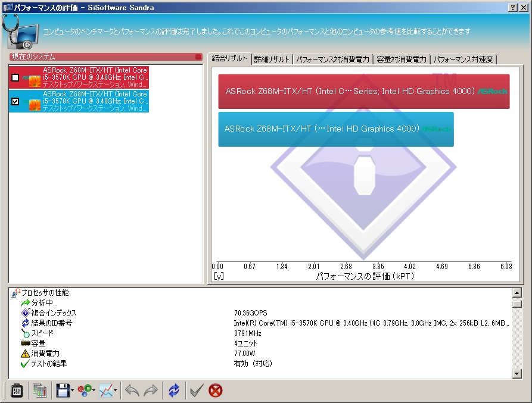Select the 容量 row
Viewport: 532px width, 403px height.
38,343
